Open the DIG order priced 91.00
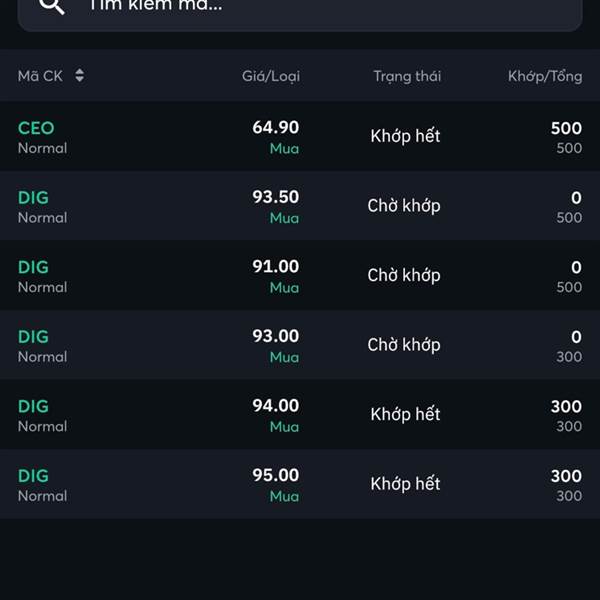Image resolution: width=600 pixels, height=600 pixels. [x=300, y=276]
